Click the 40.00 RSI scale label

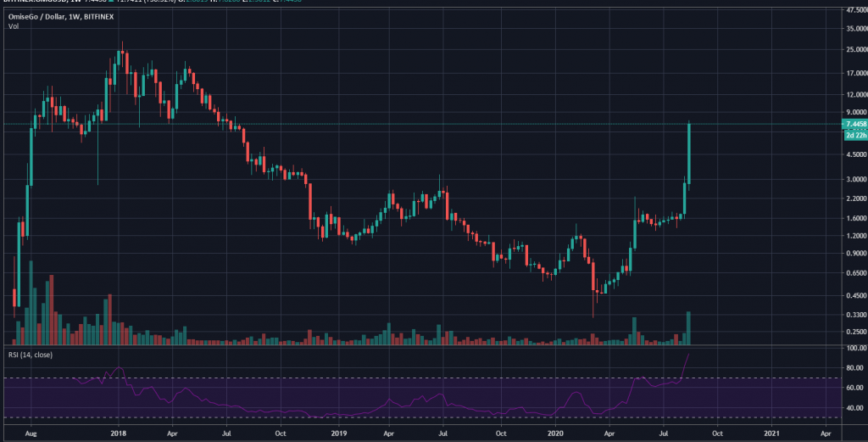pyautogui.click(x=853, y=409)
